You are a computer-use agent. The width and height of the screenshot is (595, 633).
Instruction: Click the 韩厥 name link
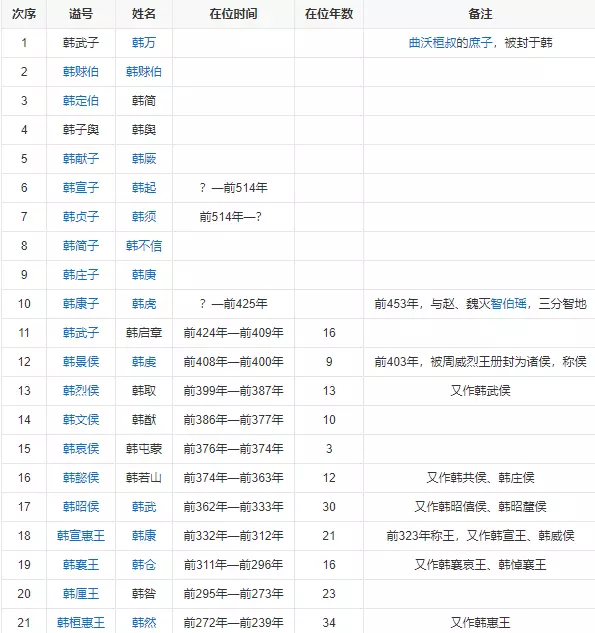click(144, 159)
